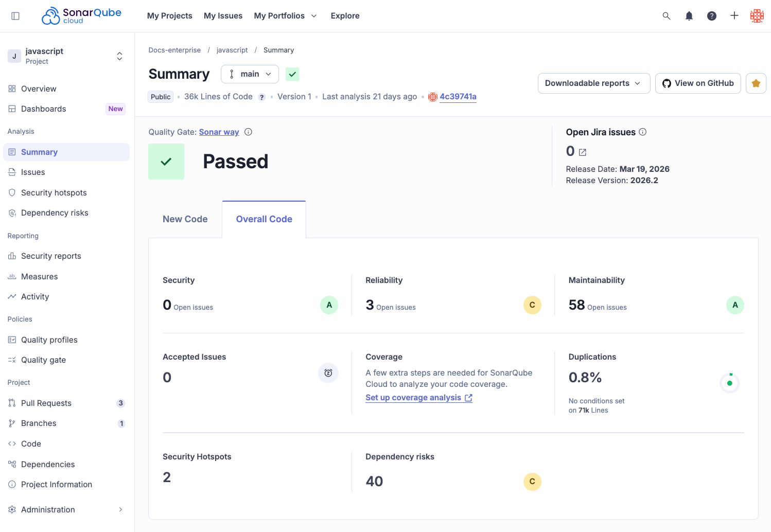The height and width of the screenshot is (532, 771).
Task: Collapse the sidebar with the panel icon
Action: (15, 16)
